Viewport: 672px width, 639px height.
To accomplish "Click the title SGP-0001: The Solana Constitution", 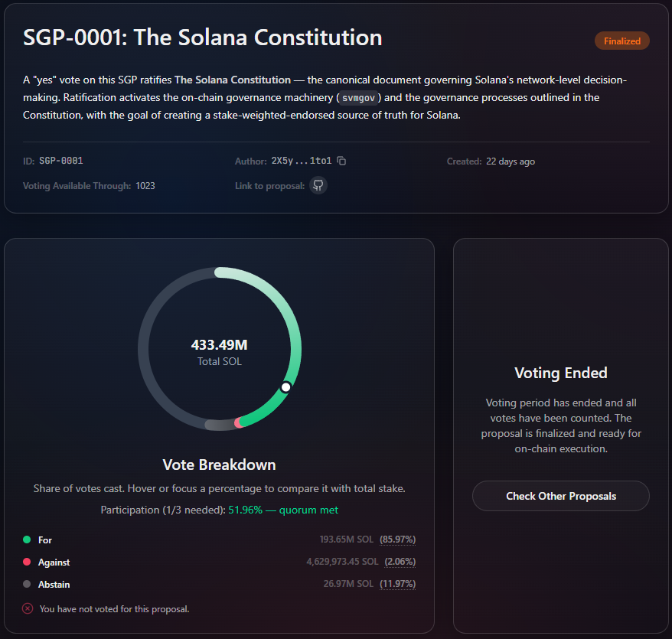I will (x=202, y=37).
